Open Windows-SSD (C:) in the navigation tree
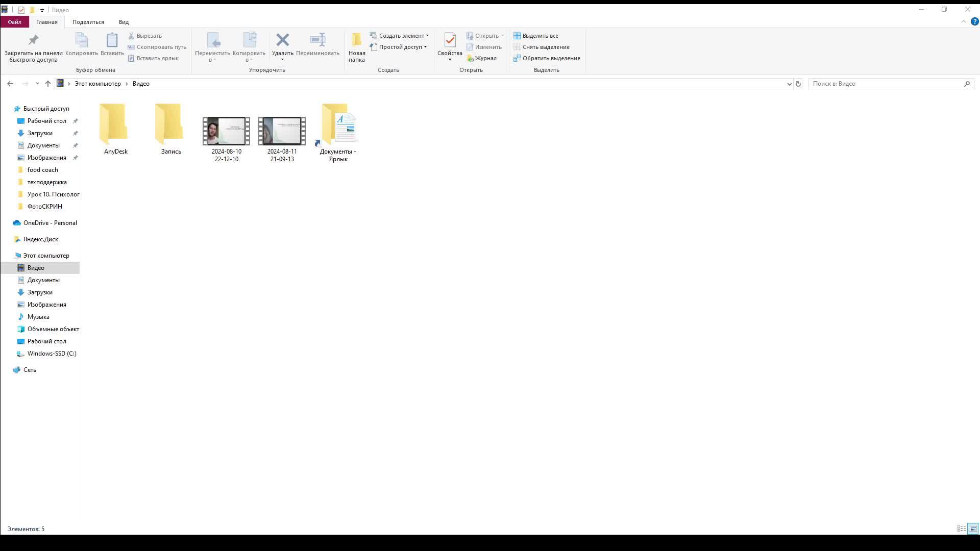Image resolution: width=980 pixels, height=551 pixels. click(x=52, y=354)
